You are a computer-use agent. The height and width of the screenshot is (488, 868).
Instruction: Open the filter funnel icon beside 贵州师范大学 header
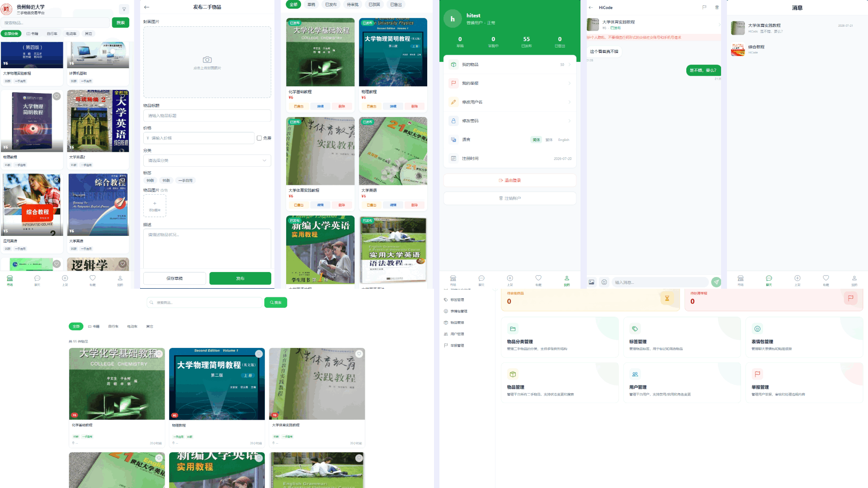point(124,9)
